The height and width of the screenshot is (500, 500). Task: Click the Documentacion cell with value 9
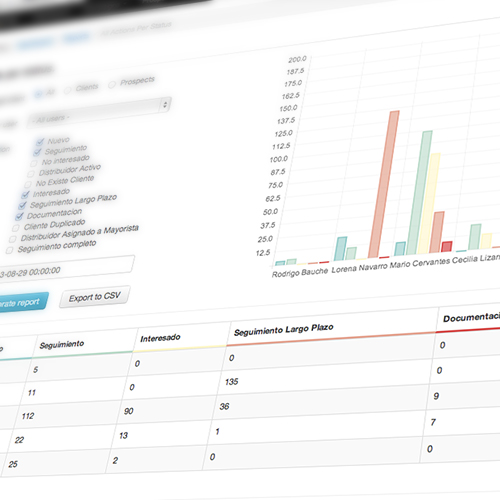[x=436, y=396]
